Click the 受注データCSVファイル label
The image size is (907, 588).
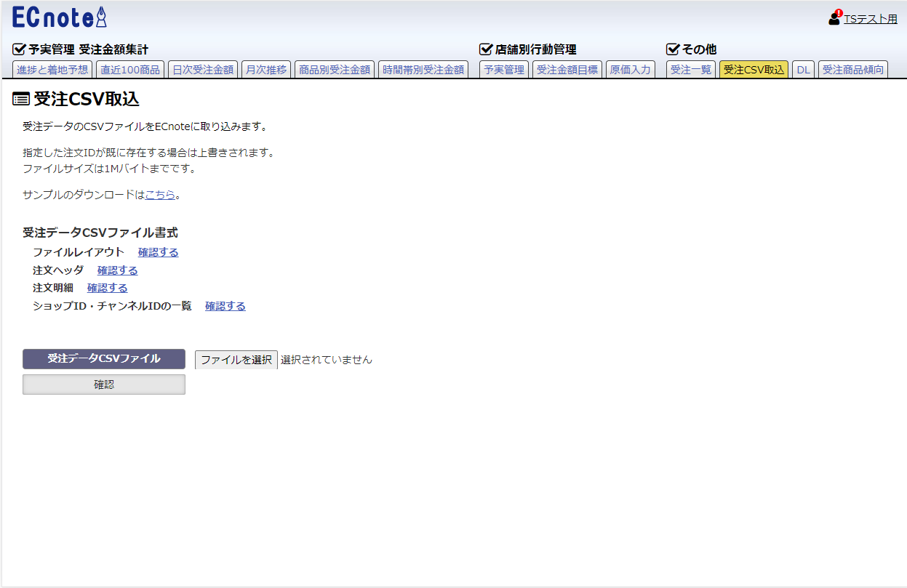[x=104, y=359]
